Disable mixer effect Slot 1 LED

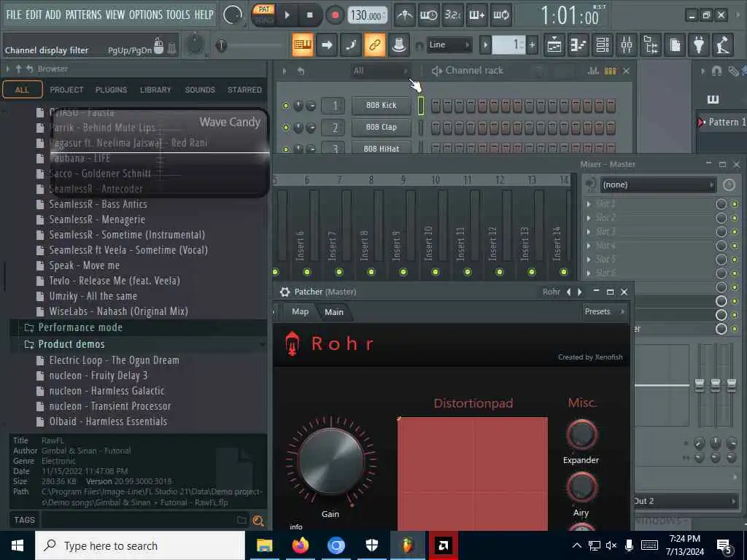point(735,204)
